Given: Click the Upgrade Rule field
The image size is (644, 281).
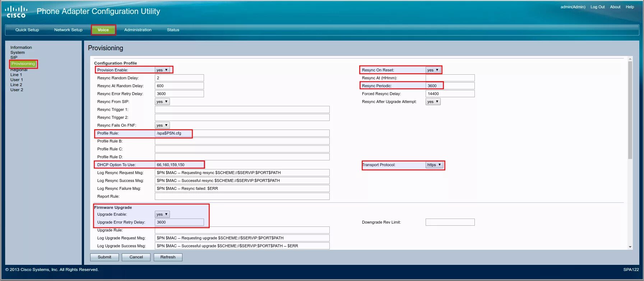Looking at the screenshot, I should pyautogui.click(x=242, y=230).
